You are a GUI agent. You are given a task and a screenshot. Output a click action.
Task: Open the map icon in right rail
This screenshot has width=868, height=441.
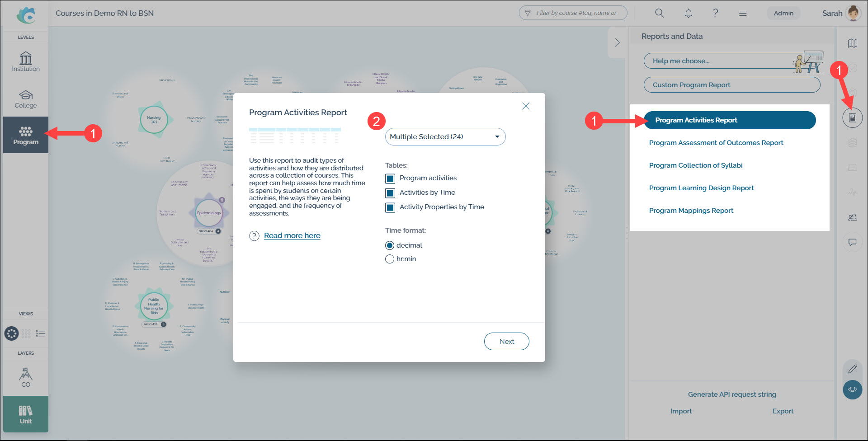click(x=853, y=43)
